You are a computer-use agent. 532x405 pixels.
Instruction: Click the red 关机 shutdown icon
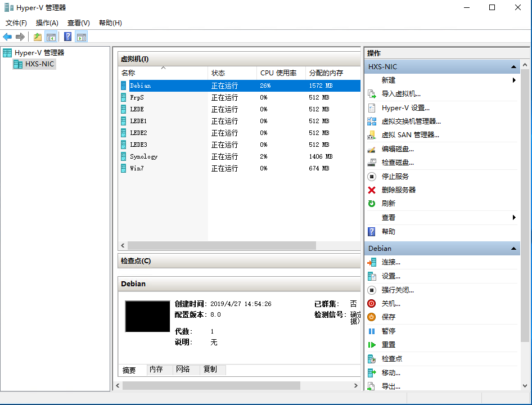click(x=372, y=304)
